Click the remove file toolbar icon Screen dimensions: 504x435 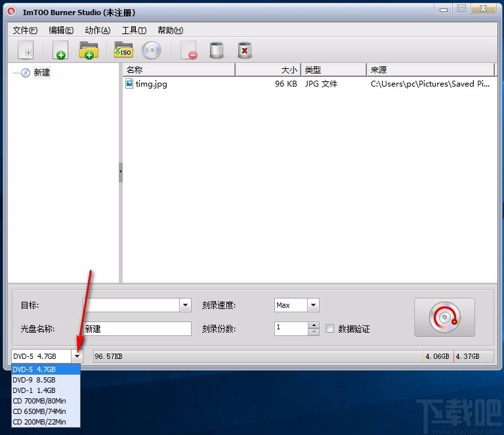coord(189,50)
